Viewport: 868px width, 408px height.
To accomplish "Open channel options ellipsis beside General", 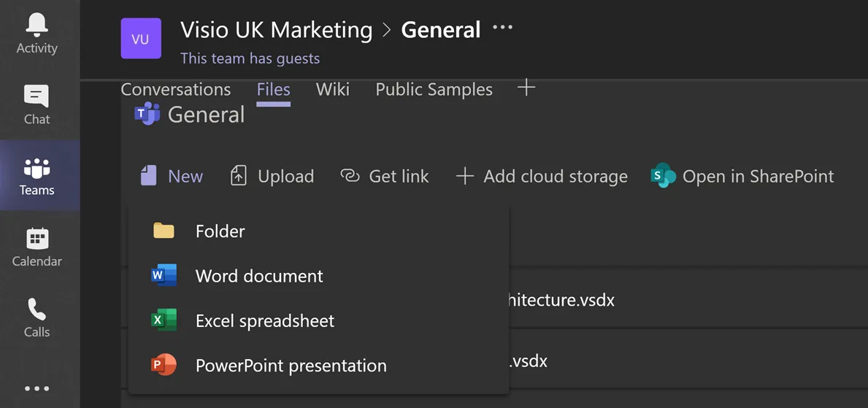I will tap(502, 28).
